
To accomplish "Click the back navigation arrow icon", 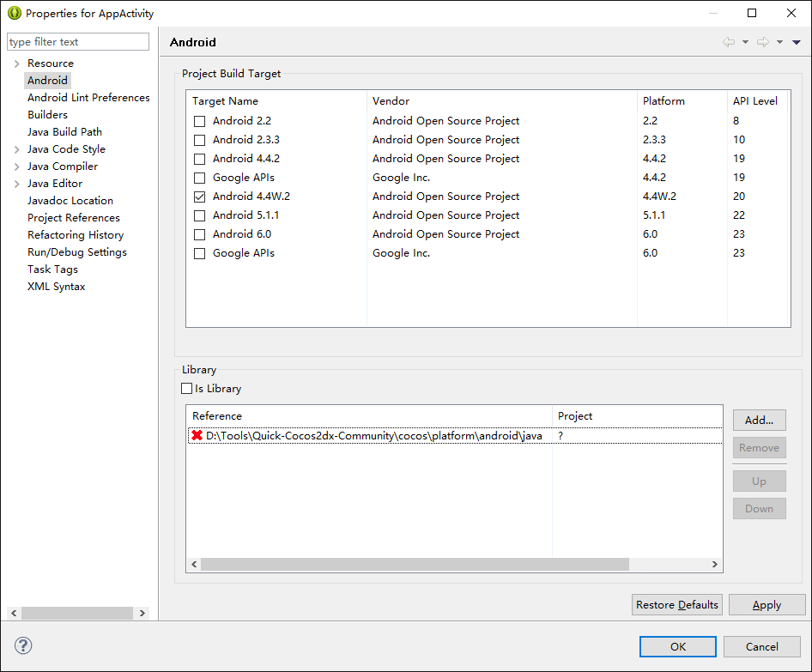I will click(x=729, y=42).
